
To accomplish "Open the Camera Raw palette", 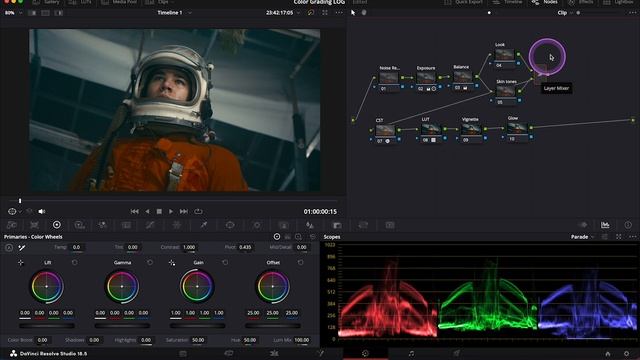I will pyautogui.click(x=12, y=225).
